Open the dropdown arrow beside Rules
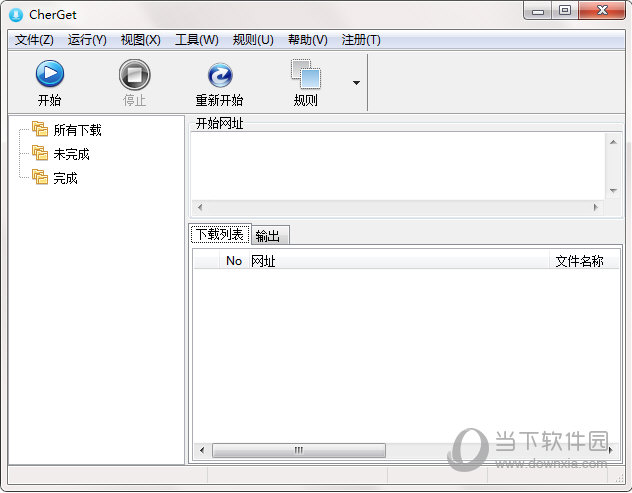Screen dimensions: 632x493 coord(356,83)
